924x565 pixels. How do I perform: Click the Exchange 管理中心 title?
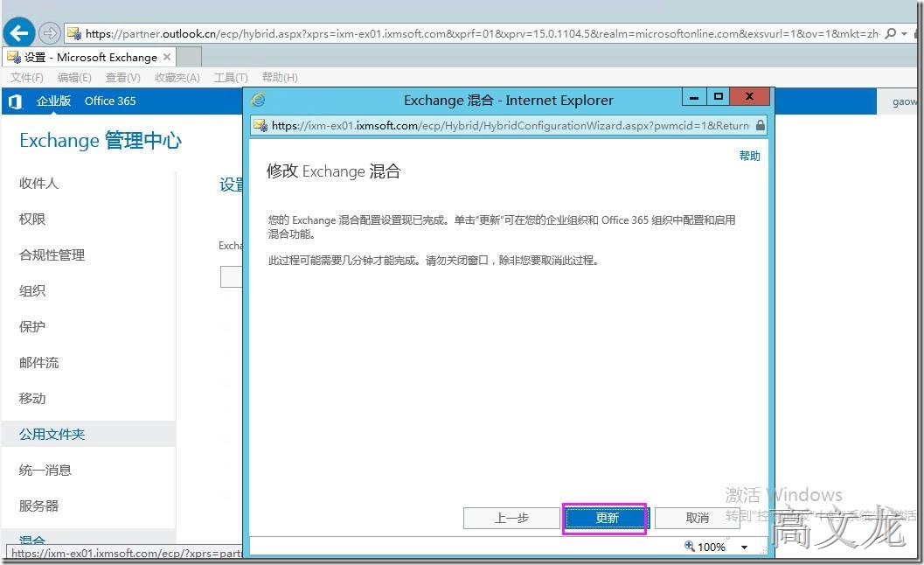101,140
